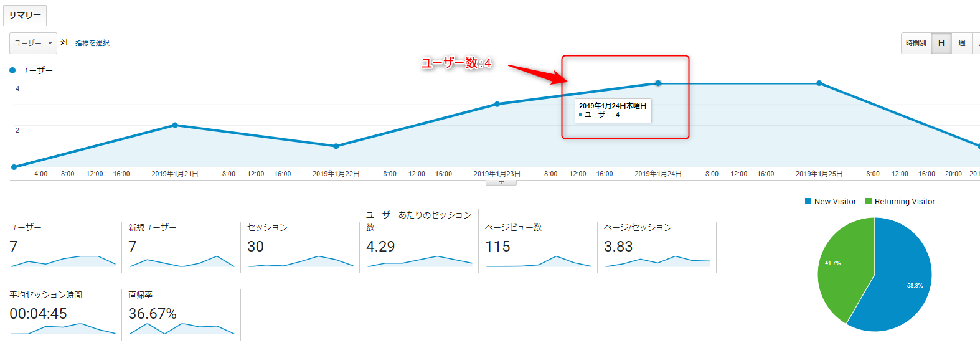Click the 2019年1月24日 data point

click(658, 83)
